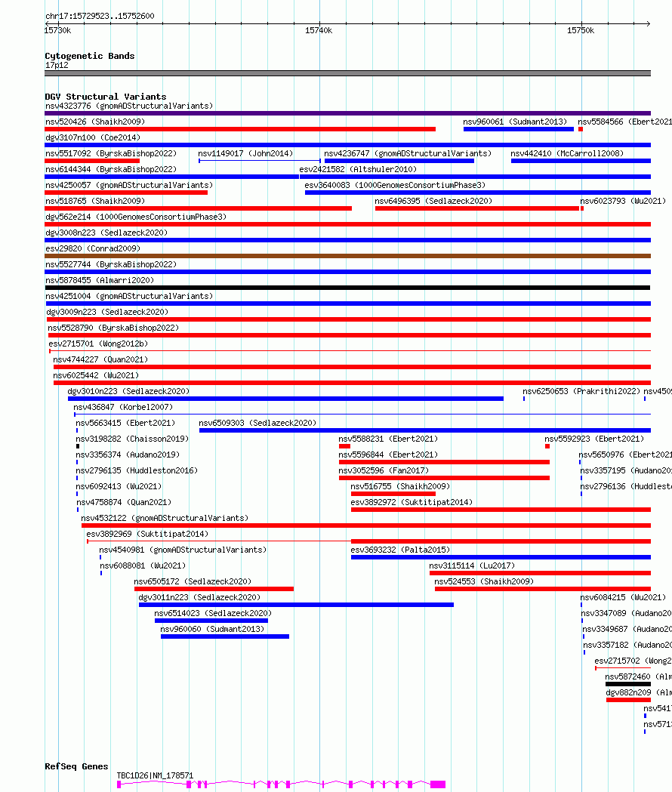Click the TBC1D26|NM_178571 gene label
The height and width of the screenshot is (792, 672).
click(x=155, y=776)
